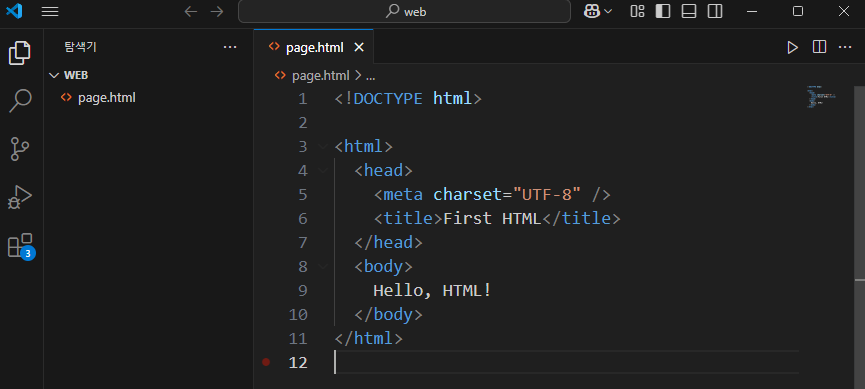Click page.html in the breadcrumb
Screen dimensions: 865x389
(321, 76)
